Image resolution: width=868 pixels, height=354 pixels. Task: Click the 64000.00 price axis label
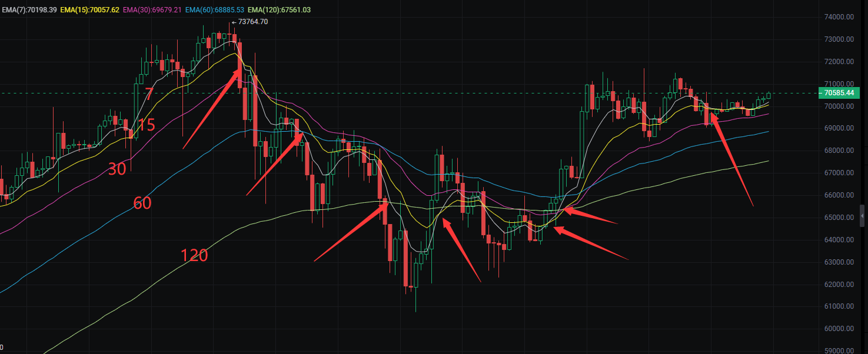[839, 240]
